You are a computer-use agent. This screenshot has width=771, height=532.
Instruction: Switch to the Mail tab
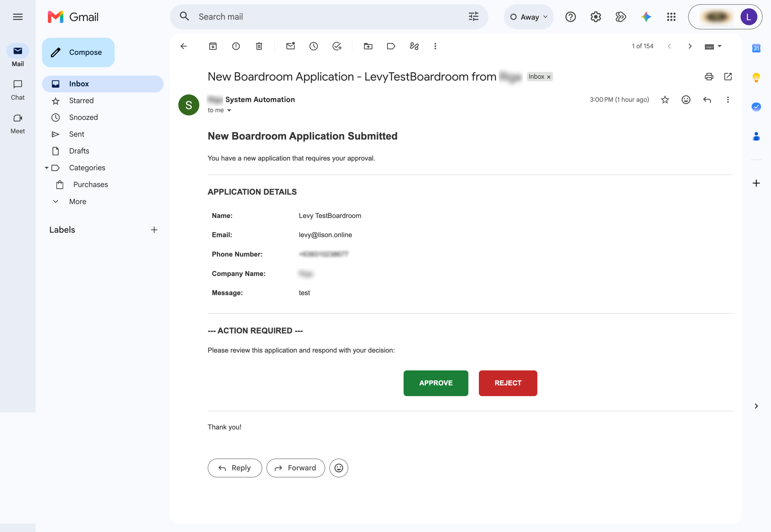tap(18, 55)
